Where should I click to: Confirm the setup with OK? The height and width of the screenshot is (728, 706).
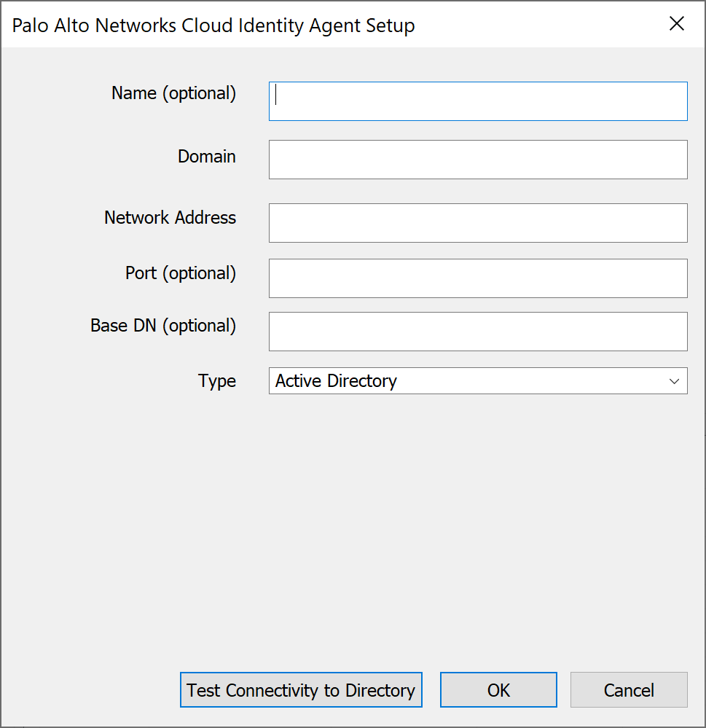(x=498, y=690)
